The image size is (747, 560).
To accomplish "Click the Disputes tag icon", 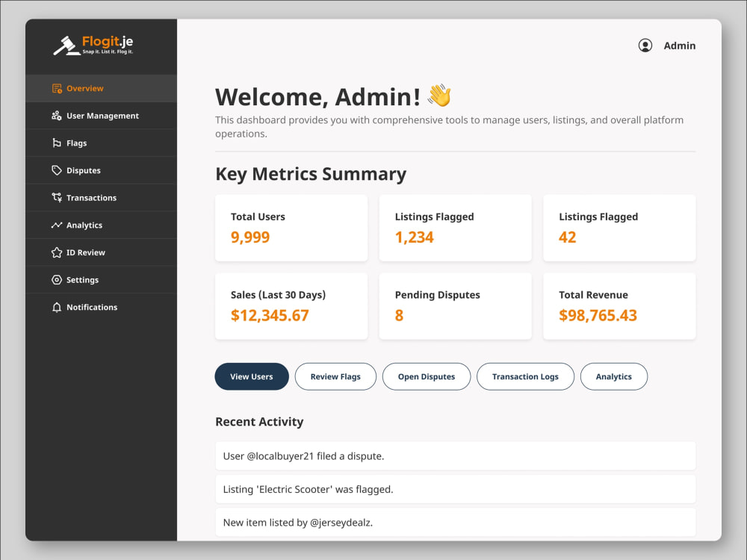I will 57,170.
